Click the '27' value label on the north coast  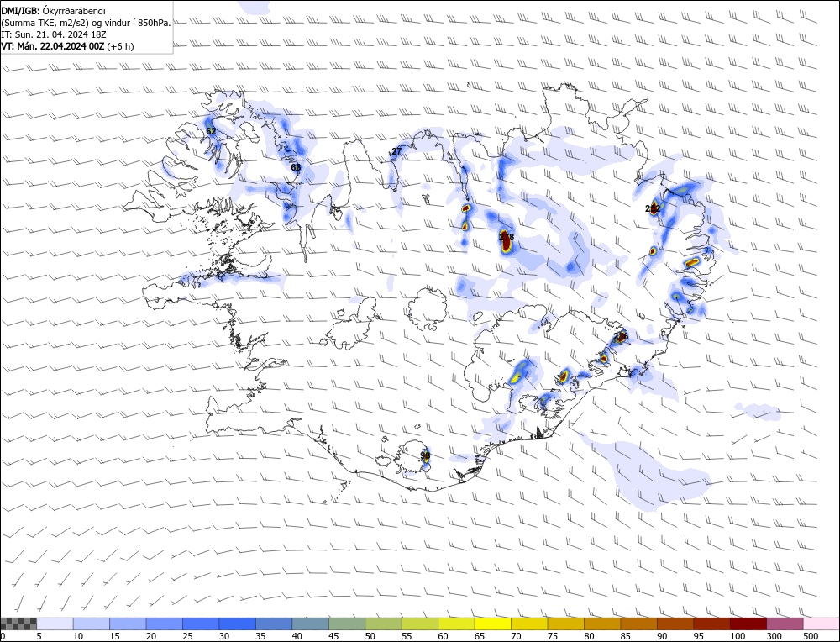pyautogui.click(x=396, y=151)
